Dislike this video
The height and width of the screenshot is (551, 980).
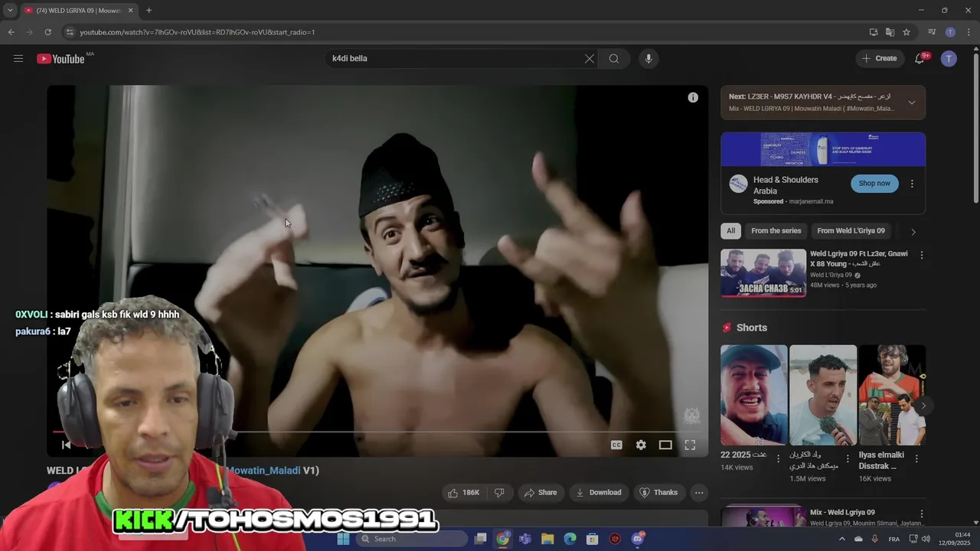click(x=499, y=492)
